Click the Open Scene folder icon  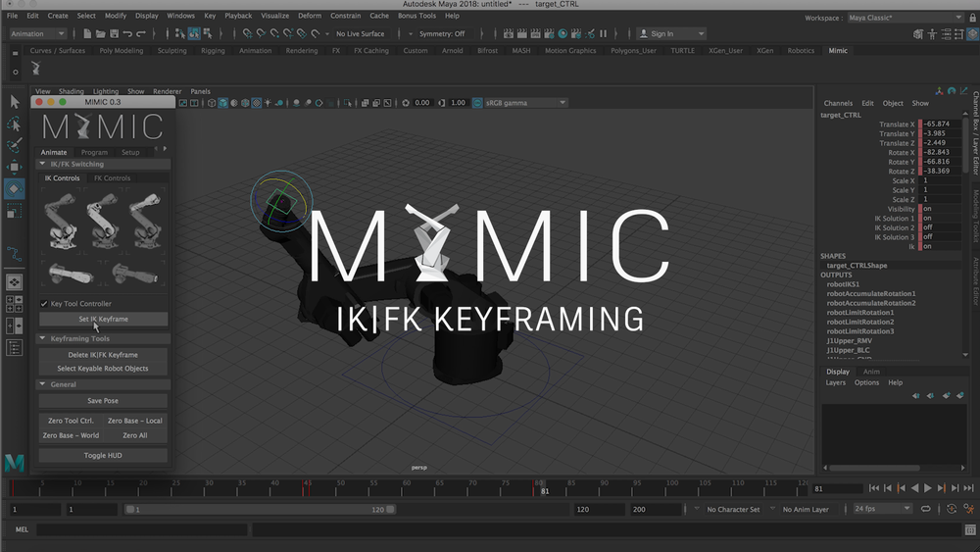point(101,33)
